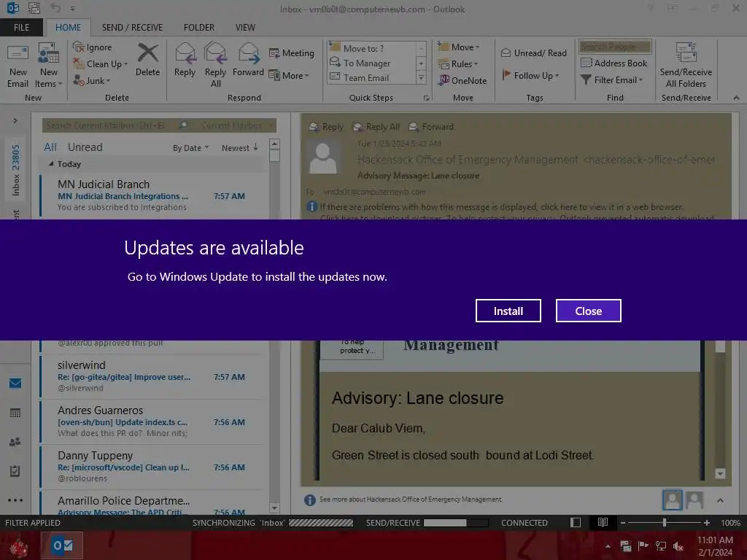Forward the message from the ribbon
This screenshot has height=560, width=747.
(248, 61)
